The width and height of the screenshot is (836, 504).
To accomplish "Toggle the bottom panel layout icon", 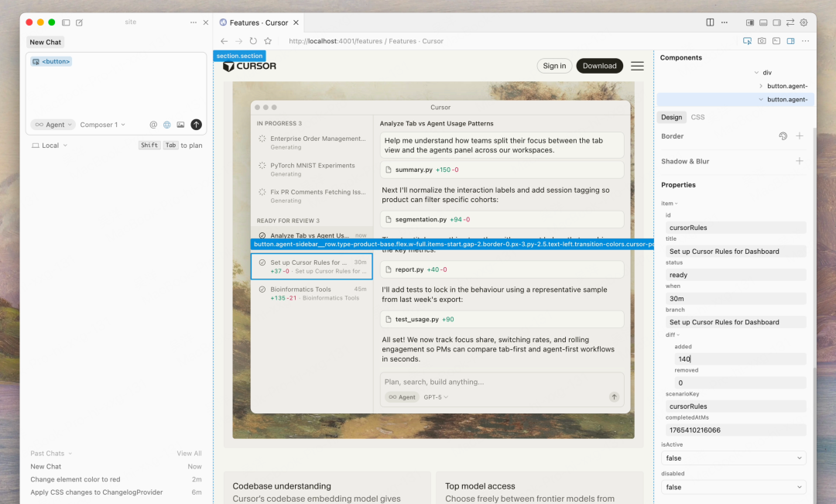I will [763, 22].
